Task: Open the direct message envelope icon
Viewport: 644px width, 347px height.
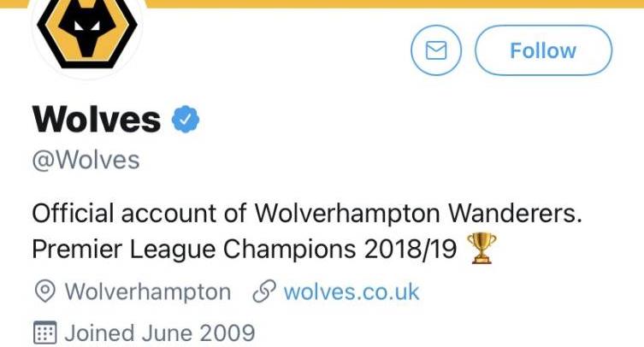Action: (436, 50)
